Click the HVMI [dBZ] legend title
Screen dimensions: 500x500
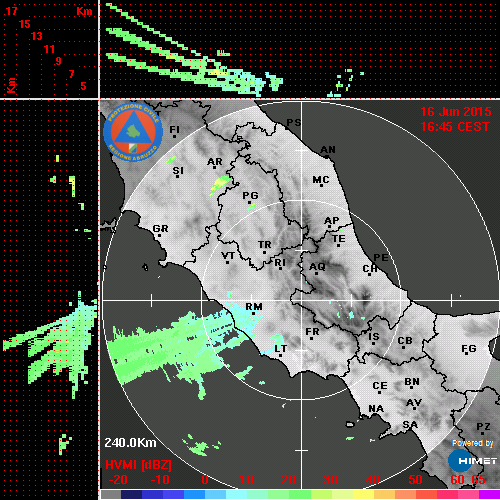(x=138, y=465)
